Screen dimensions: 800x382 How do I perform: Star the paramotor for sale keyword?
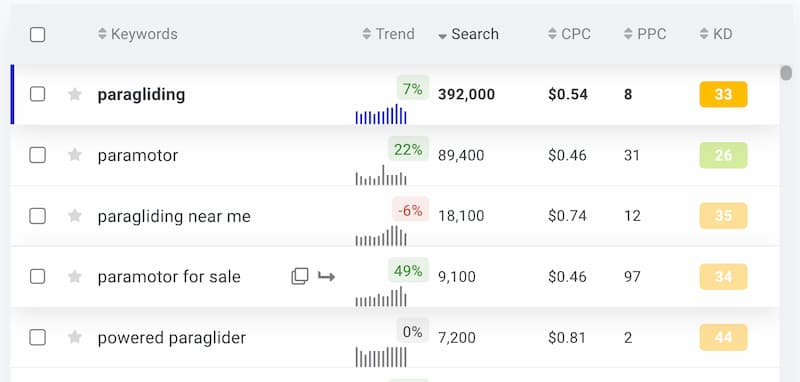click(75, 277)
